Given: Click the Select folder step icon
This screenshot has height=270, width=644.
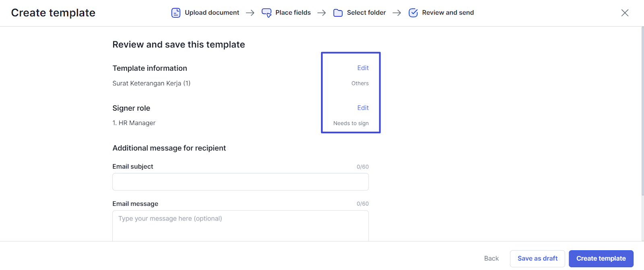Looking at the screenshot, I should pyautogui.click(x=338, y=13).
